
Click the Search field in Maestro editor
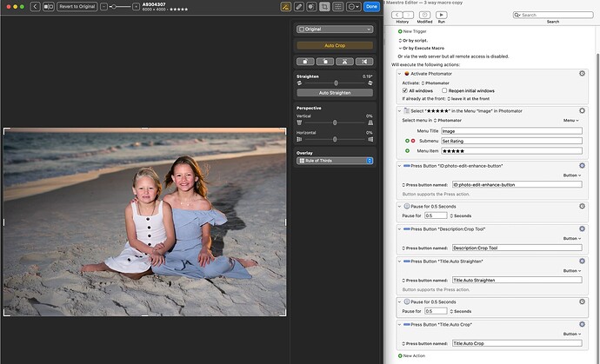(553, 15)
